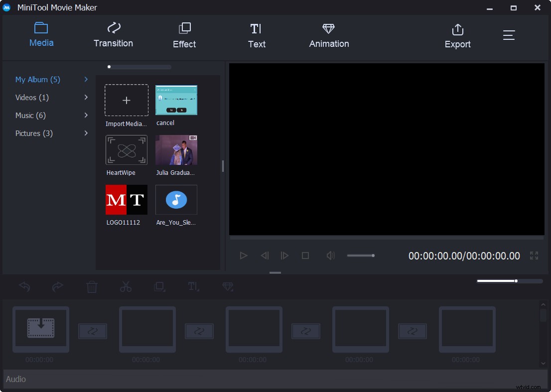Click Import Media Files placeholder

point(126,100)
